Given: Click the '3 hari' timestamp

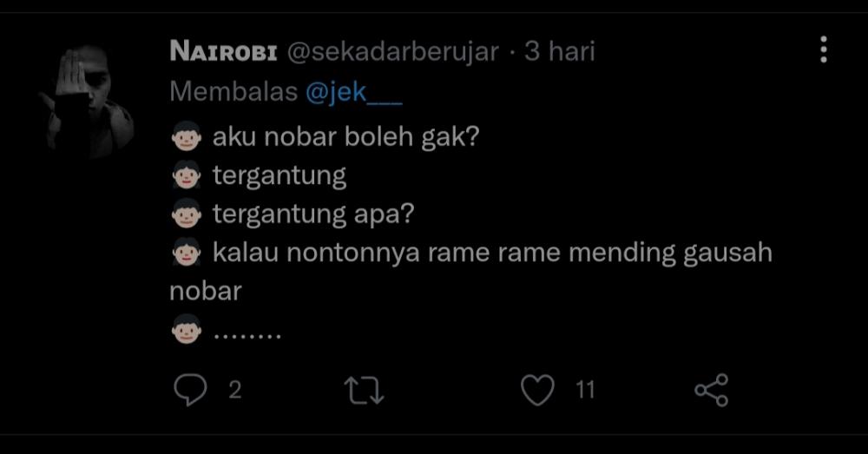Looking at the screenshot, I should coord(560,51).
